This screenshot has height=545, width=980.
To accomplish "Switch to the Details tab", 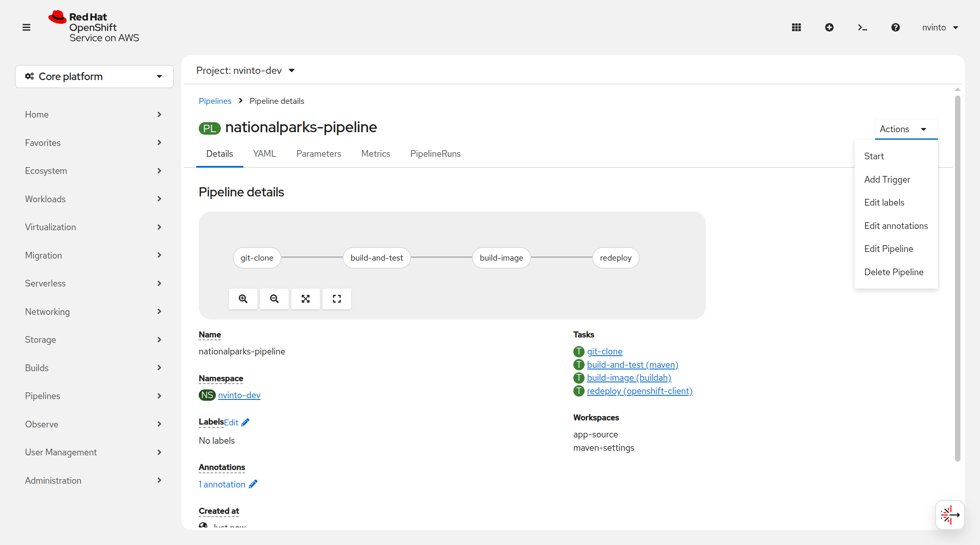I will coord(220,154).
